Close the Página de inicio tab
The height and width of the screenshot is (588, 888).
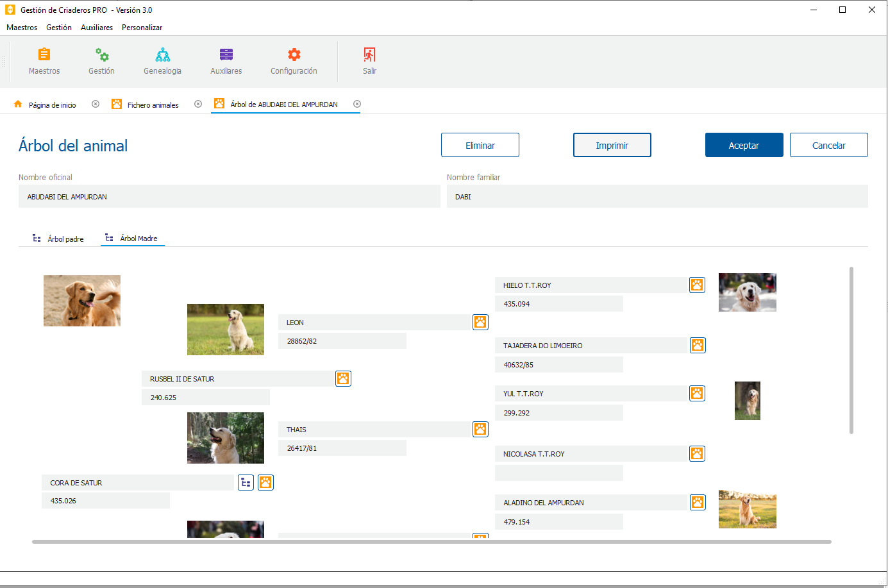pyautogui.click(x=96, y=104)
